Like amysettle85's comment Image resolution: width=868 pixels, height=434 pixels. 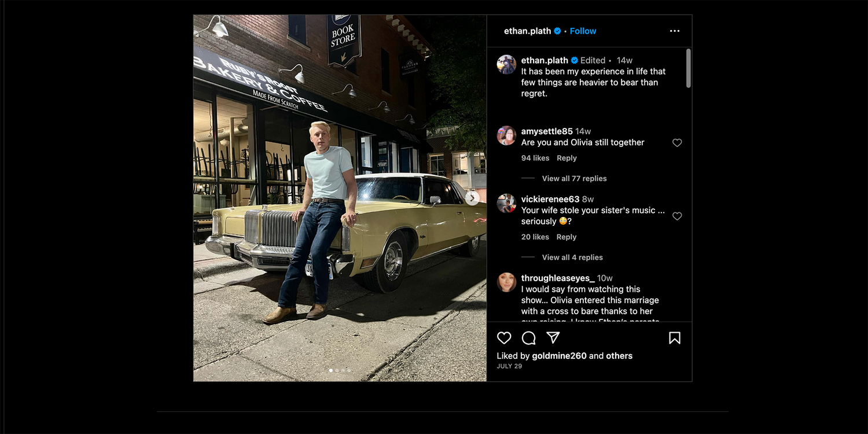tap(677, 143)
